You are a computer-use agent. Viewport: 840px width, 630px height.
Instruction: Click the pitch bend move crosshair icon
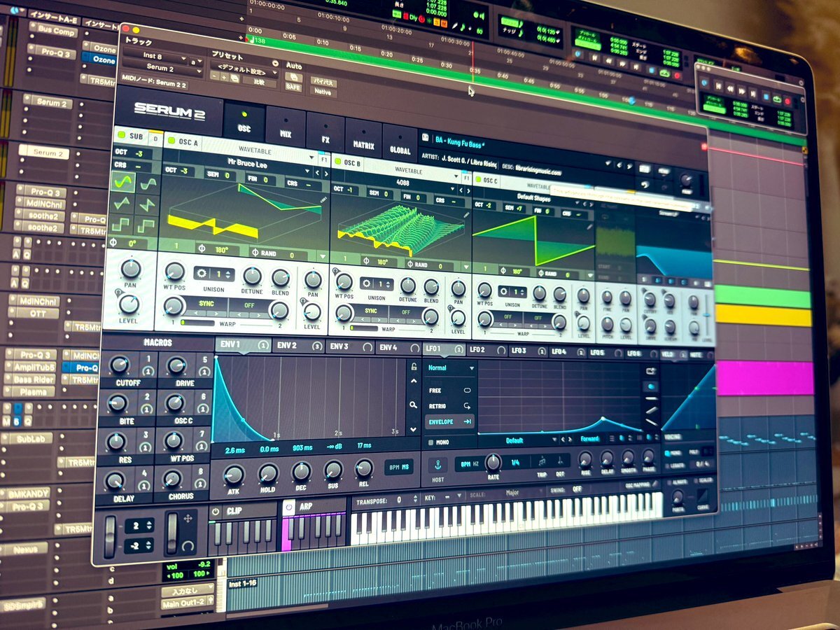coord(188,519)
